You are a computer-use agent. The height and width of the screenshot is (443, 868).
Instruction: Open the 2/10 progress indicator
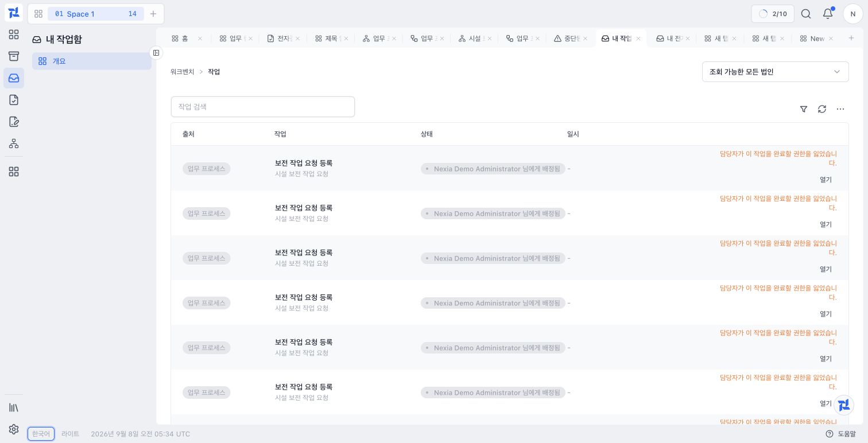[773, 14]
